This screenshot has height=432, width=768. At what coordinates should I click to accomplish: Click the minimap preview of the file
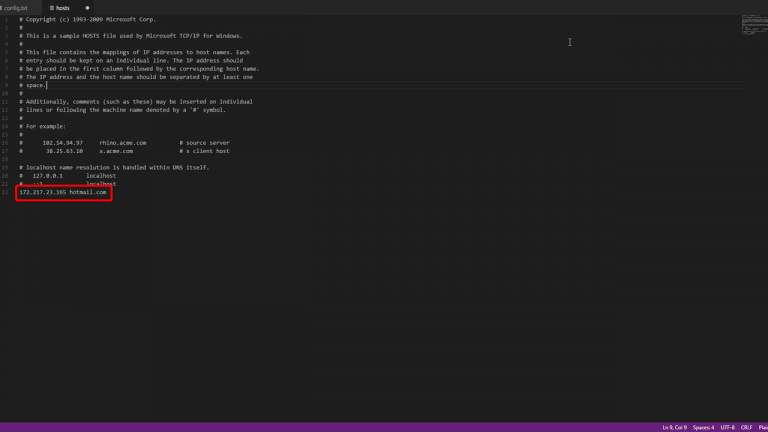(x=754, y=24)
